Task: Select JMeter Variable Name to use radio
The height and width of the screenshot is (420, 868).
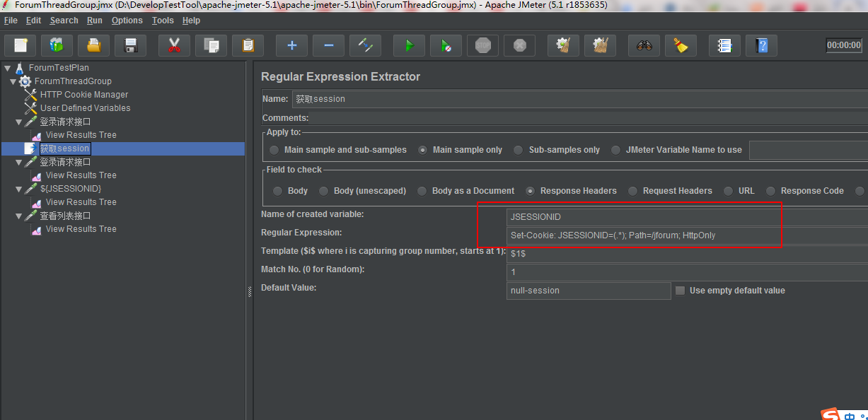Action: coord(615,150)
